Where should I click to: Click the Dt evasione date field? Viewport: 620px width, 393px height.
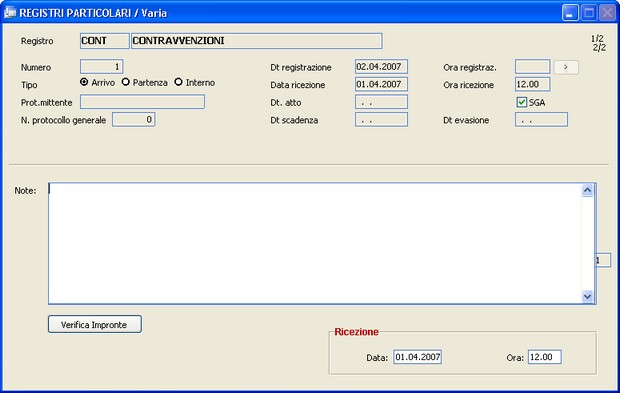point(541,120)
